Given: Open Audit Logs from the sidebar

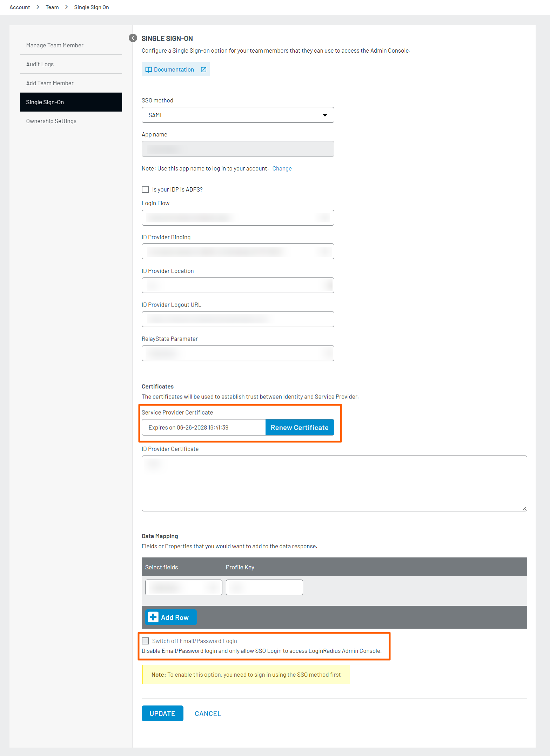Looking at the screenshot, I should point(40,64).
